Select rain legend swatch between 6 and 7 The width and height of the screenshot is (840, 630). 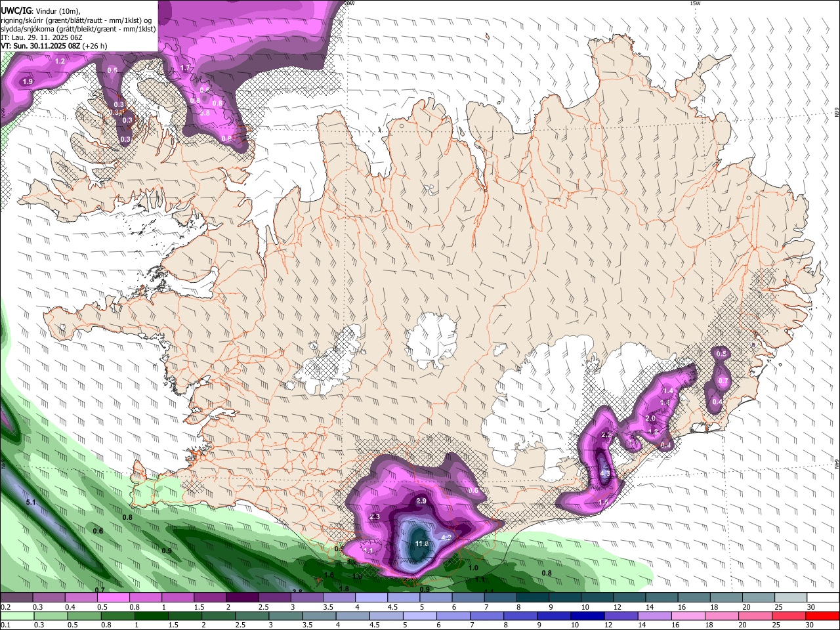[x=453, y=616]
